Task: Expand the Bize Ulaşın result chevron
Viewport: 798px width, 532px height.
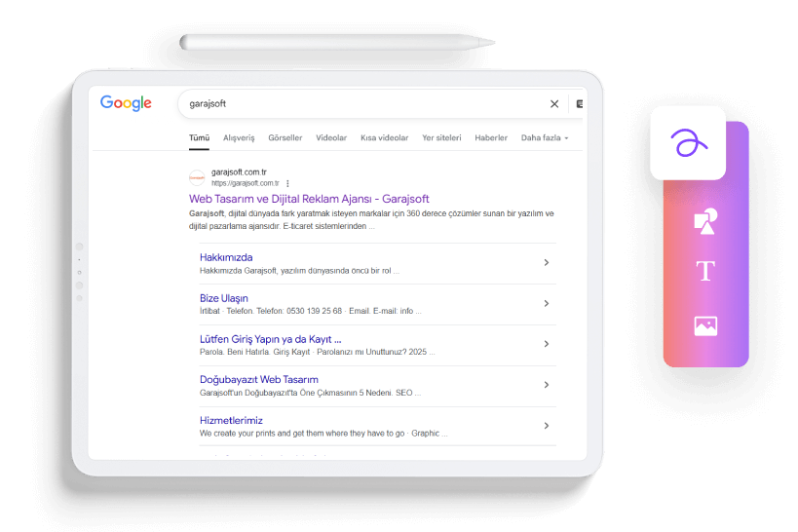Action: click(546, 303)
